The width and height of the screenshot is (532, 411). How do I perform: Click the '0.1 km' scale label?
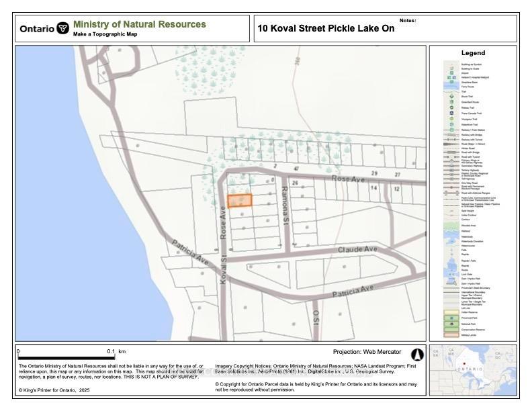pos(116,351)
